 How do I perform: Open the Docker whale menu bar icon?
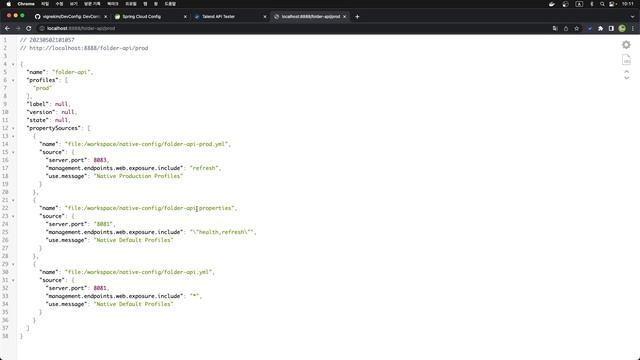click(x=552, y=4)
